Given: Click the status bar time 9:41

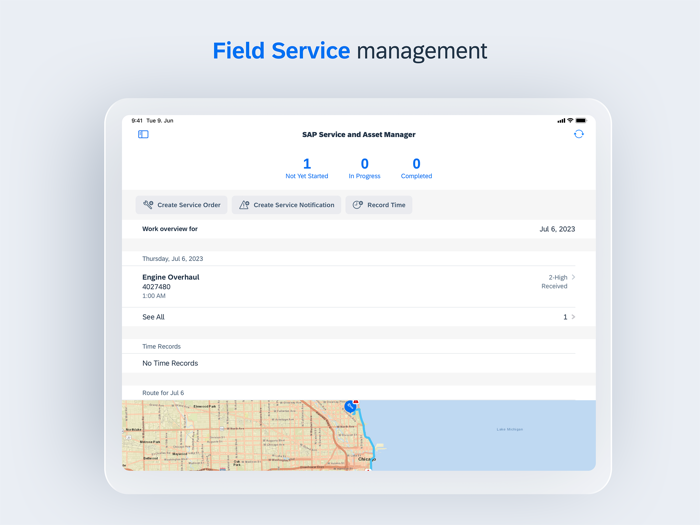Looking at the screenshot, I should (137, 121).
